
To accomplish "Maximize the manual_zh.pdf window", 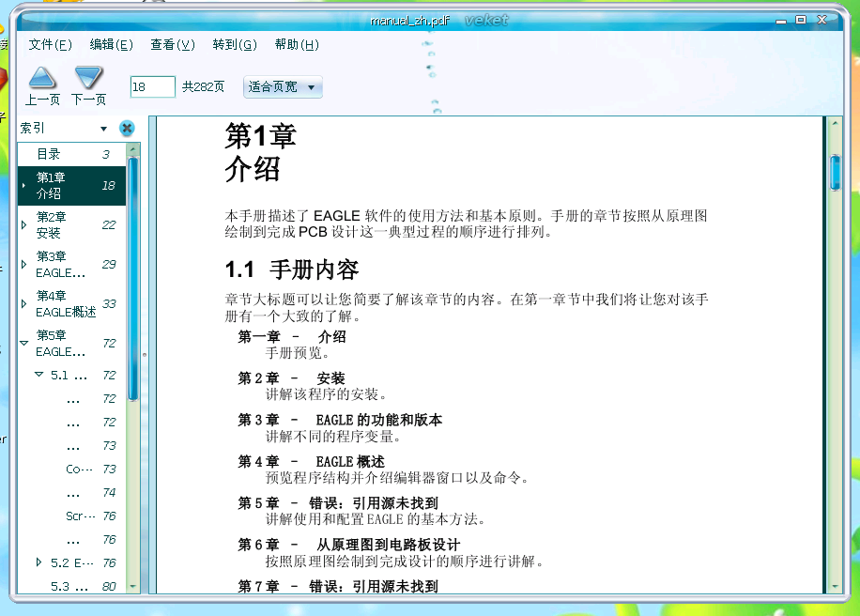I will [801, 21].
